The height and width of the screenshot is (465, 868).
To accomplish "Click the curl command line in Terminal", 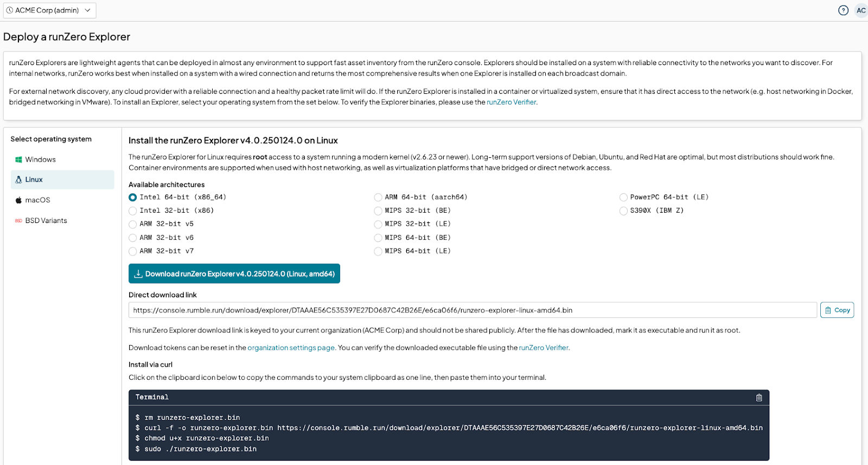I will [x=449, y=428].
